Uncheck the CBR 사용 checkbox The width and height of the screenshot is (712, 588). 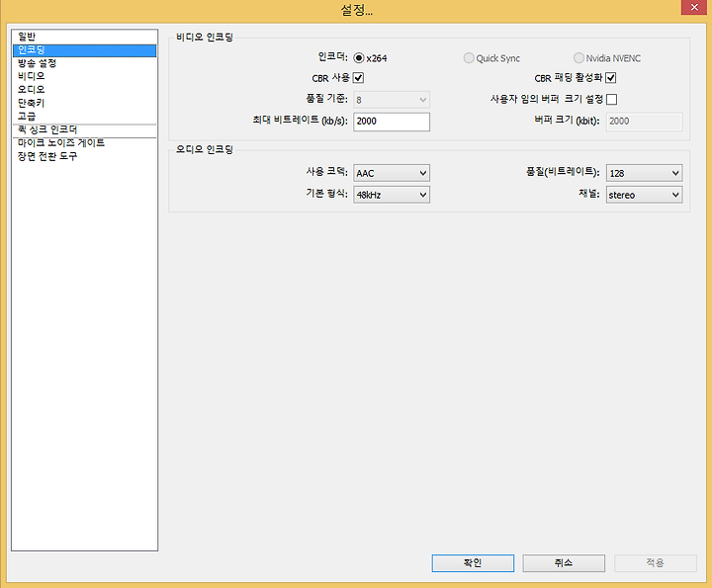pos(358,78)
